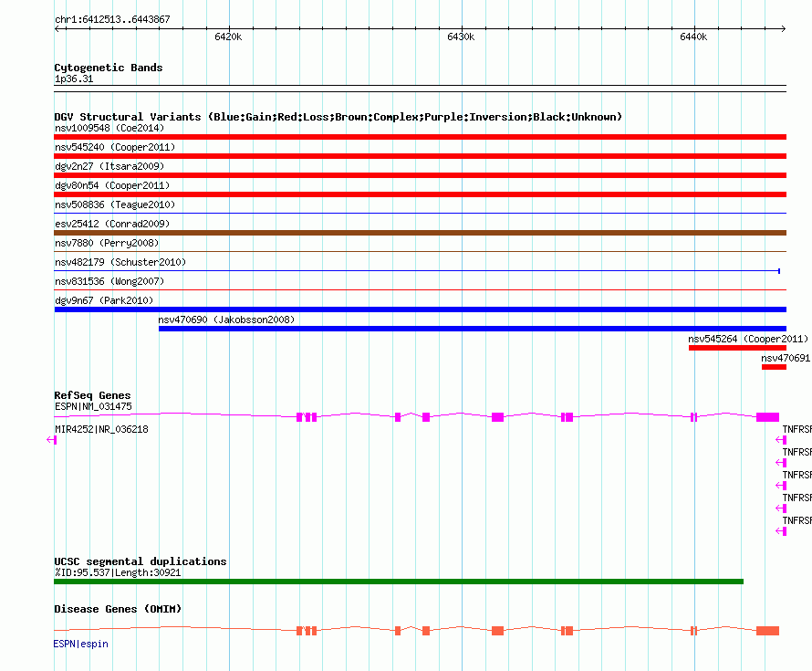The width and height of the screenshot is (812, 671).
Task: Select the %ID:95.537|Length:30921 label
Action: click(118, 573)
